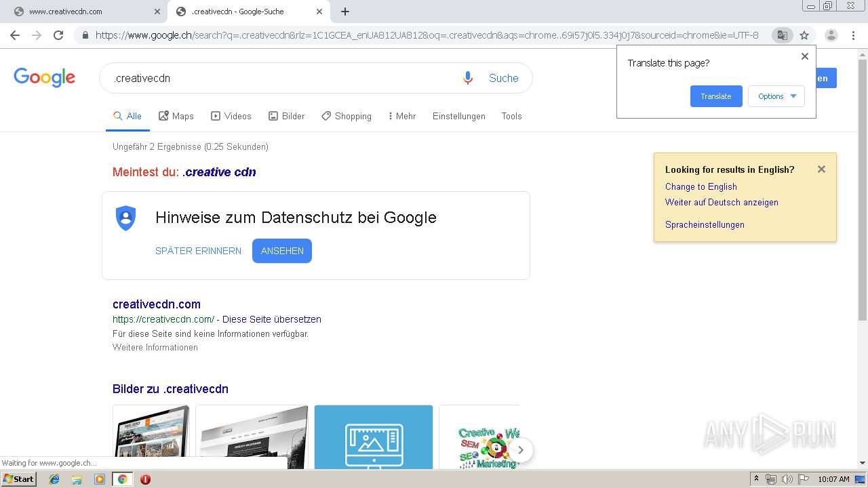Open a new browser tab

click(345, 12)
